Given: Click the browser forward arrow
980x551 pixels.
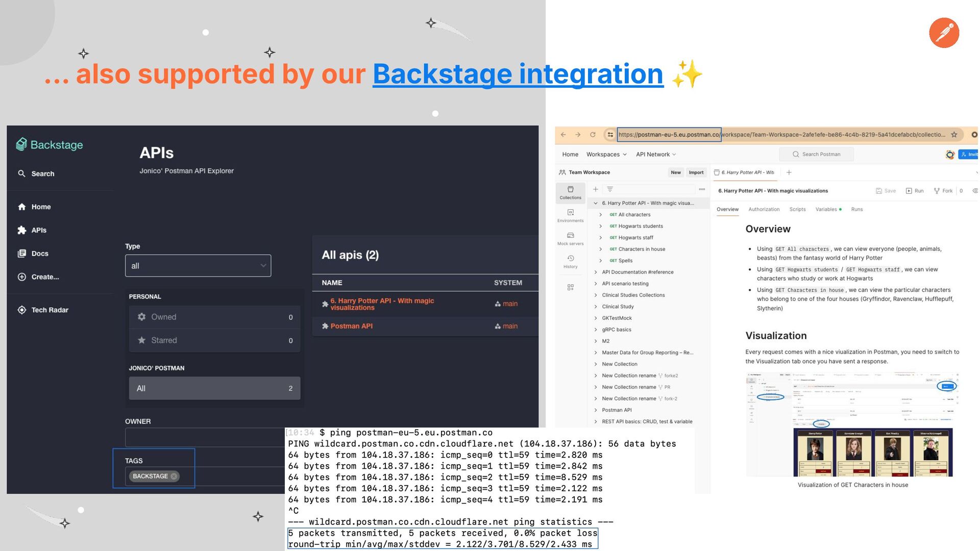Looking at the screenshot, I should 578,135.
